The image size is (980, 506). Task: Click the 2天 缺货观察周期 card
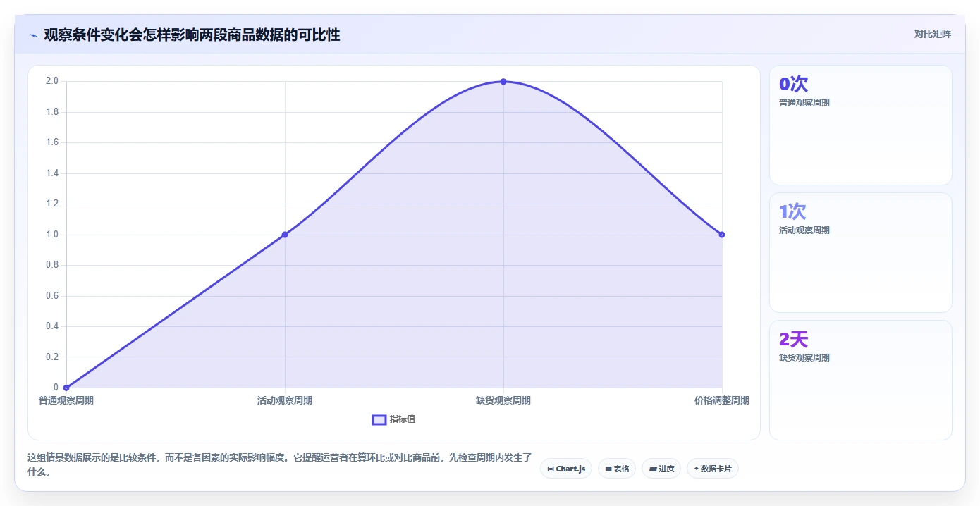(860, 380)
